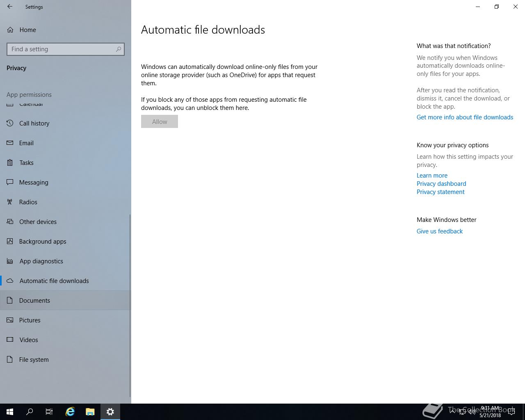This screenshot has width=525, height=420.
Task: Select Pictures in the sidebar
Action: coord(66,320)
